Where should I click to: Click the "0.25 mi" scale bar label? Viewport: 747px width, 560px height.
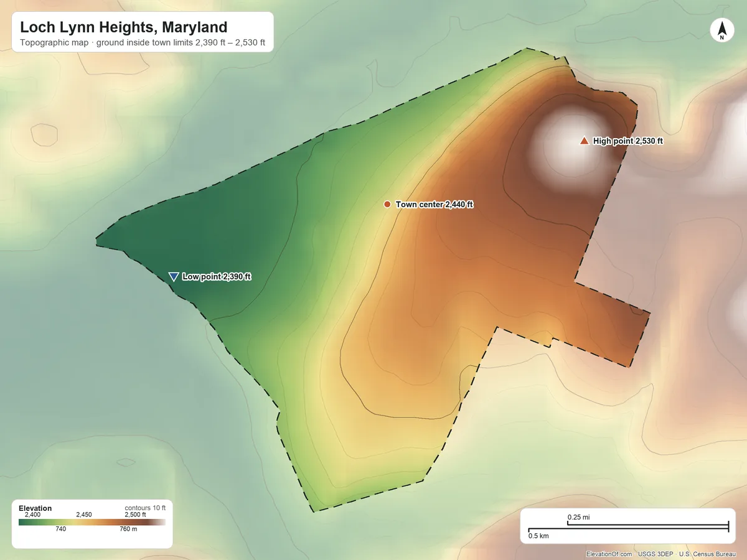(x=579, y=517)
